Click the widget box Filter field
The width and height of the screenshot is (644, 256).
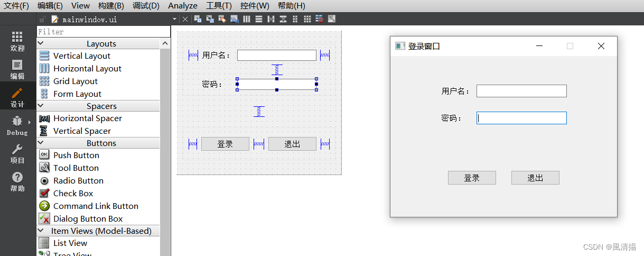coord(104,32)
